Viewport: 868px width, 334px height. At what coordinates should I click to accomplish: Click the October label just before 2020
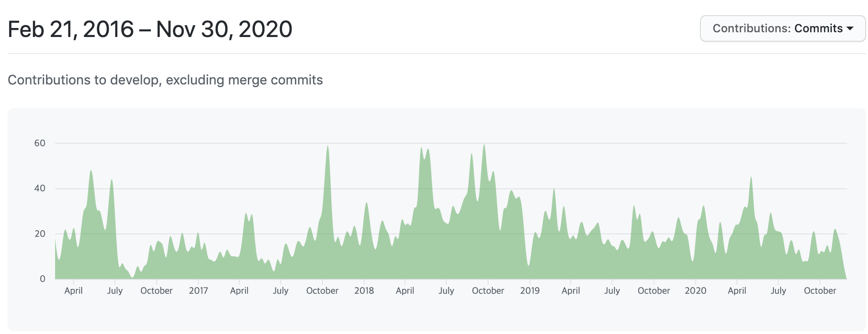click(x=654, y=290)
